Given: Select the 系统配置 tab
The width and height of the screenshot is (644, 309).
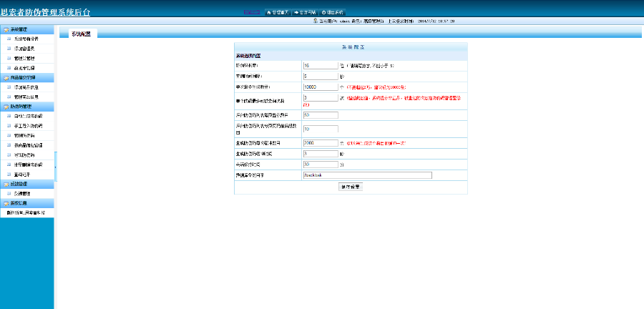Looking at the screenshot, I should pos(81,34).
